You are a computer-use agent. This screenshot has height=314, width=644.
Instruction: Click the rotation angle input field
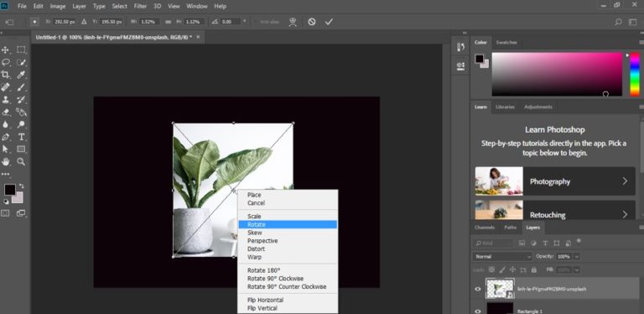pos(231,22)
